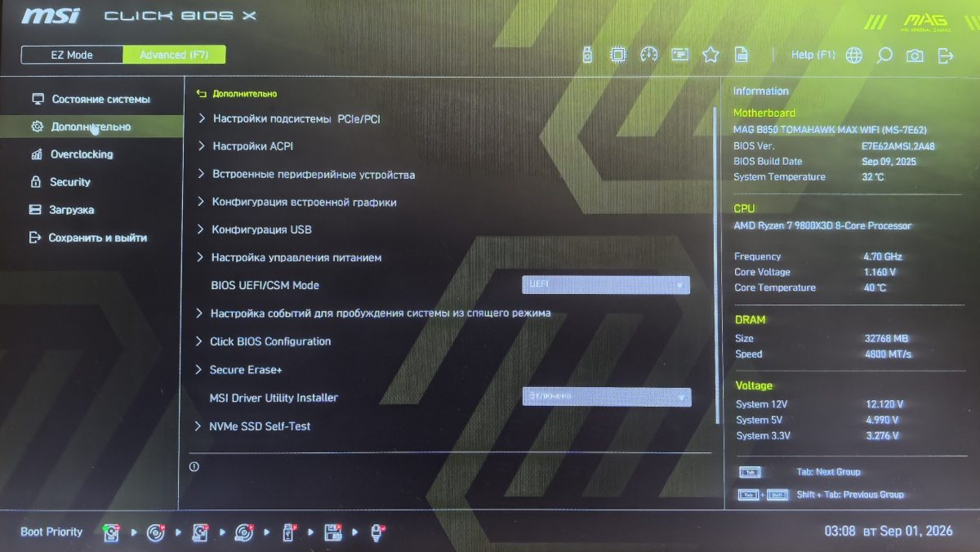Open the speedometer gauge icon

(x=649, y=55)
